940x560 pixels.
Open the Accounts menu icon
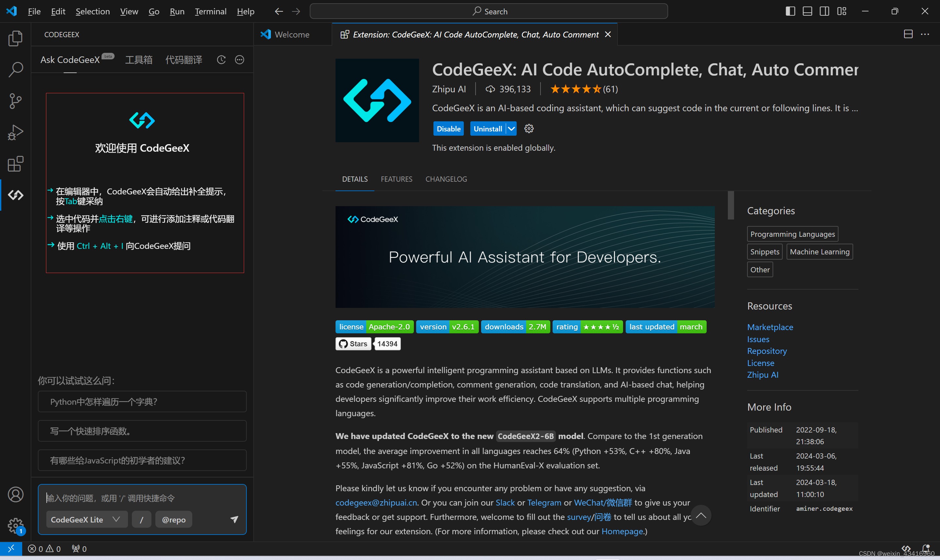(15, 494)
